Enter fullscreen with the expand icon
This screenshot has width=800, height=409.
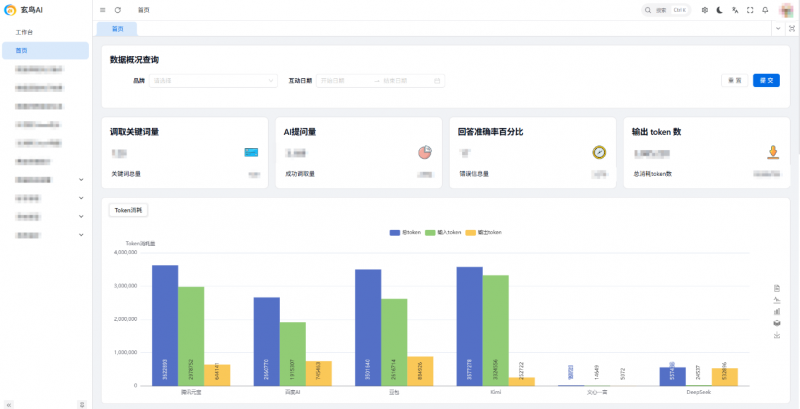tap(750, 10)
